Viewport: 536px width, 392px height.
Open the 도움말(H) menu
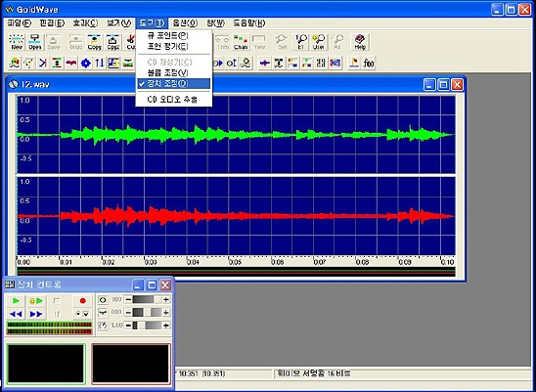click(249, 23)
